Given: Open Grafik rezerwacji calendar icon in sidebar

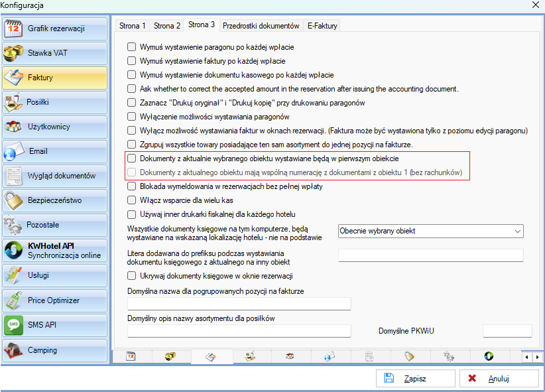Looking at the screenshot, I should [14, 29].
